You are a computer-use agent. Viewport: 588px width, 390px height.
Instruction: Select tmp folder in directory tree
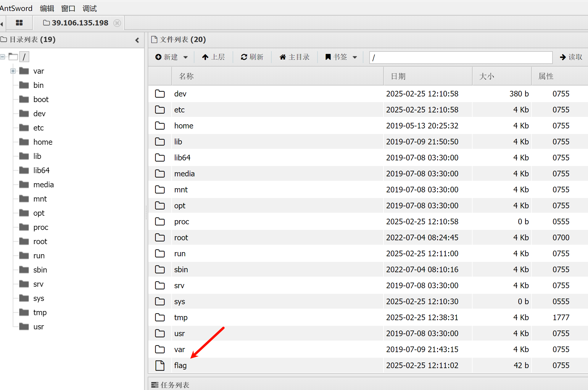tap(40, 312)
